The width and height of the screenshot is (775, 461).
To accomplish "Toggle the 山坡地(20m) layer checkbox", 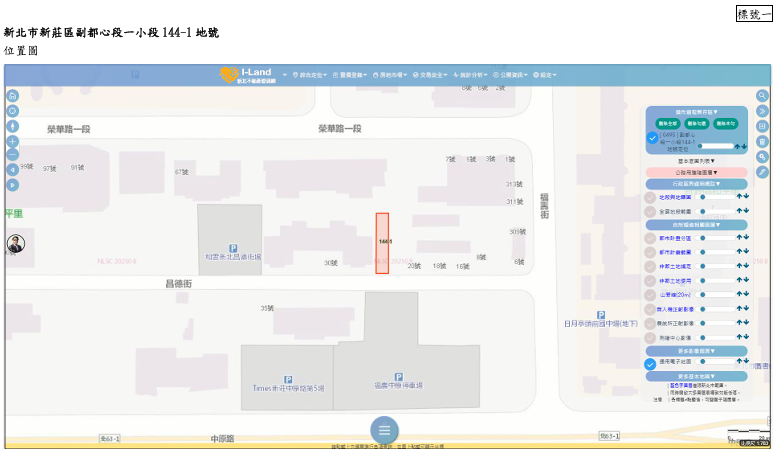I will [x=651, y=295].
